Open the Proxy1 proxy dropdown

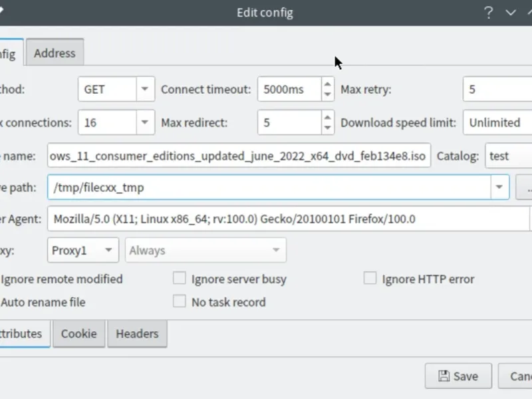[x=106, y=251]
